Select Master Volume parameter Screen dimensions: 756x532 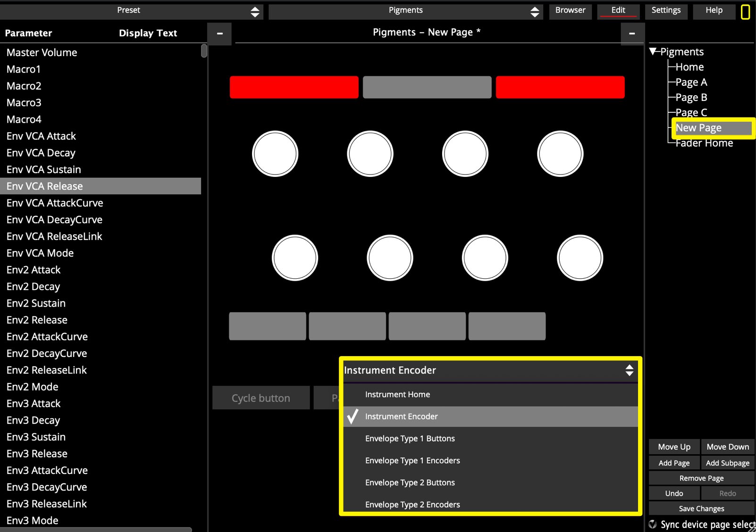pos(101,52)
